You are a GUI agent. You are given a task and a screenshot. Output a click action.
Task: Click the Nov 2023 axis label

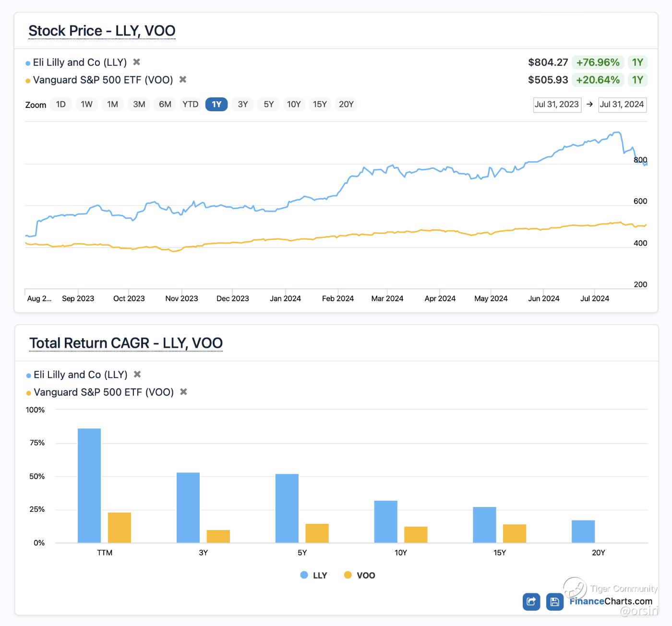click(x=181, y=298)
